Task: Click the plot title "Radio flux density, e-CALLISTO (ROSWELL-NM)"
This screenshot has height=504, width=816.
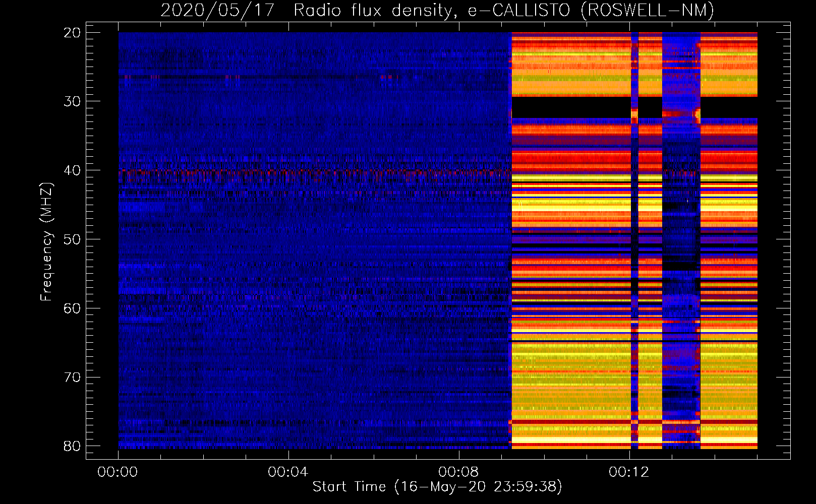Action: (x=504, y=10)
